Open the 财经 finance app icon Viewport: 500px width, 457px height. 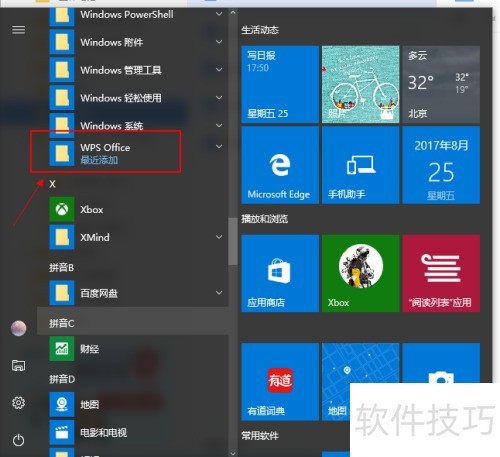point(62,349)
